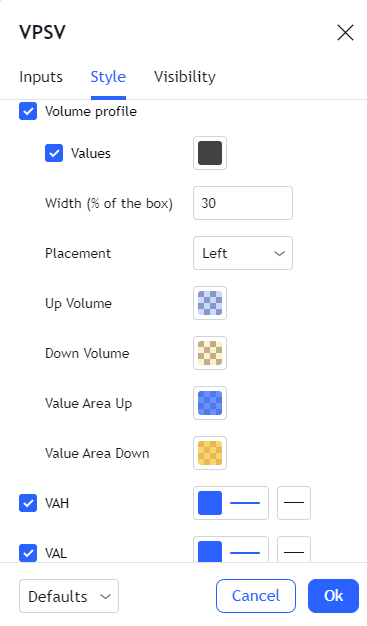Click the Width percentage input field
This screenshot has height=626, width=367.
click(x=243, y=203)
